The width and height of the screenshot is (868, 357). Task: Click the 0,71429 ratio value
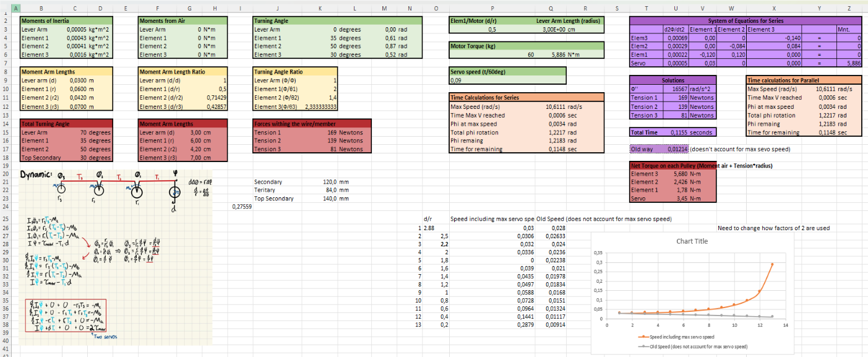(215, 98)
